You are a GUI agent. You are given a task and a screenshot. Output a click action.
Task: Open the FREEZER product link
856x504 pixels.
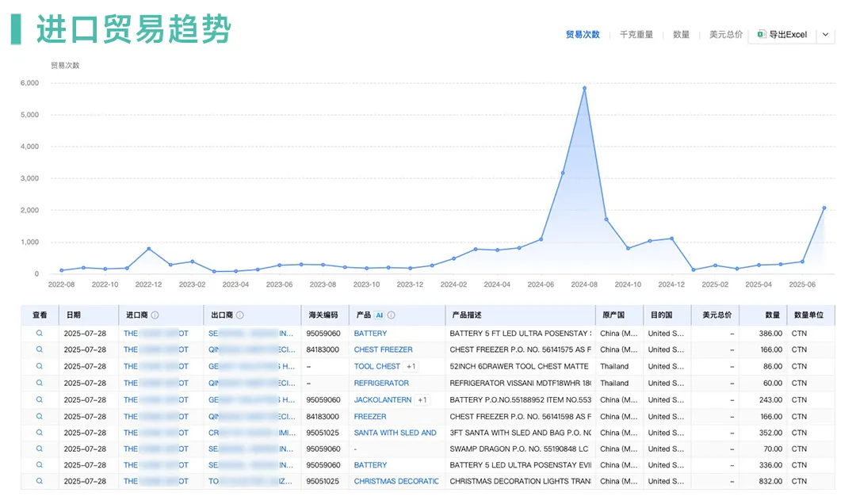point(370,416)
